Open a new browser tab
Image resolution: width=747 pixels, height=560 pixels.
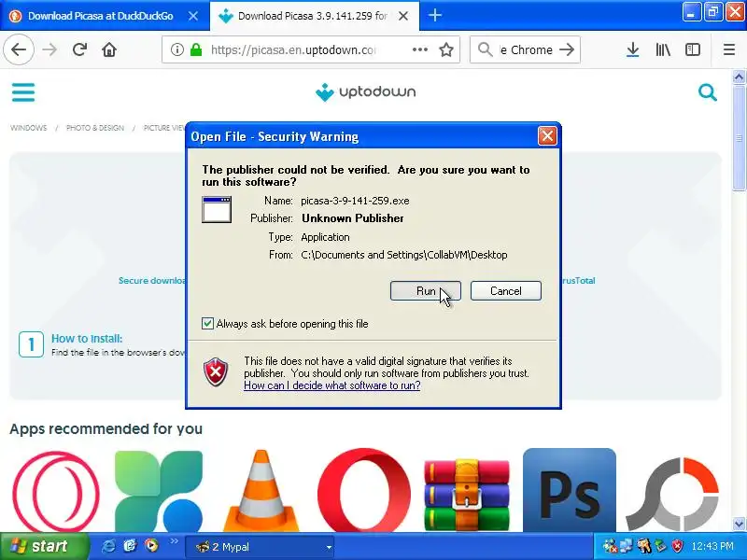pos(434,15)
